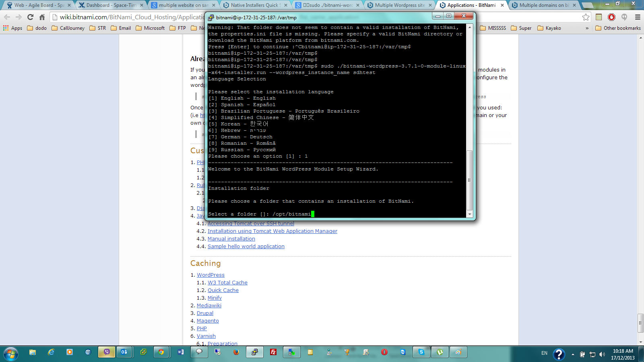The height and width of the screenshot is (362, 644).
Task: Open the Windows Start menu
Action: [11, 353]
